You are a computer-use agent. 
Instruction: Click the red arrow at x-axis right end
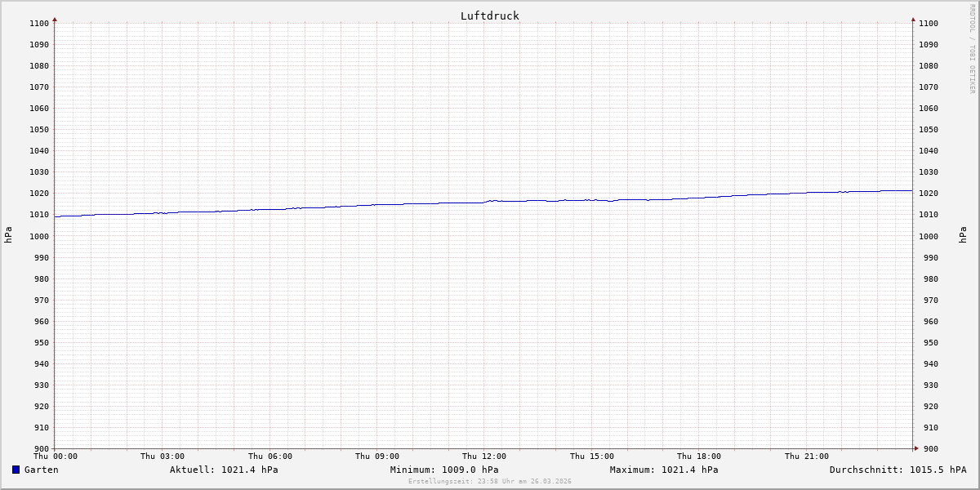click(916, 448)
